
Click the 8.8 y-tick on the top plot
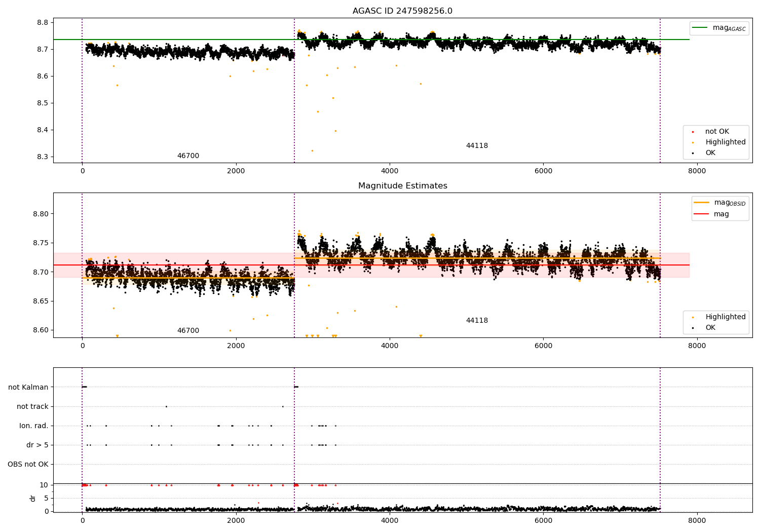pos(43,23)
